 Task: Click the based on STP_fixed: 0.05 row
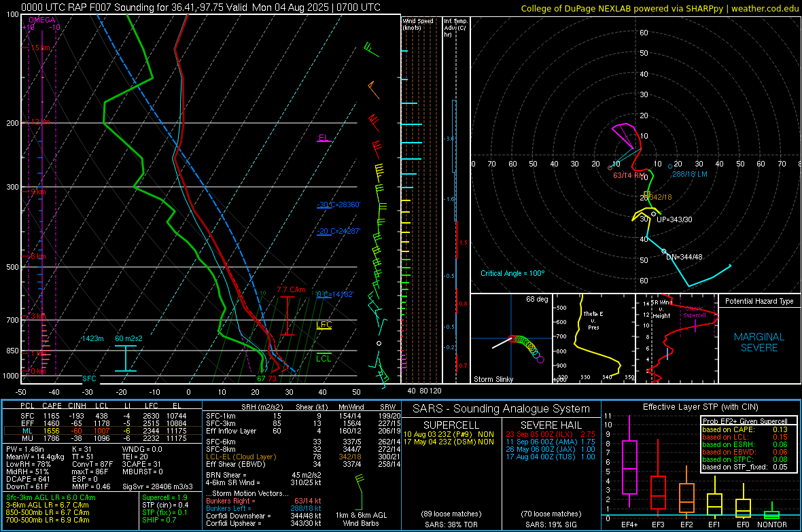coord(745,467)
